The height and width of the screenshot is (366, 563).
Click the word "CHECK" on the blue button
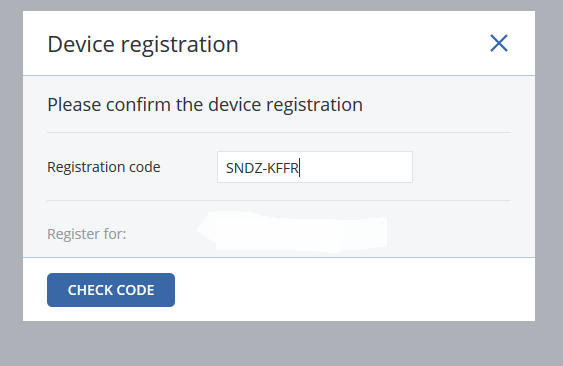[89, 290]
